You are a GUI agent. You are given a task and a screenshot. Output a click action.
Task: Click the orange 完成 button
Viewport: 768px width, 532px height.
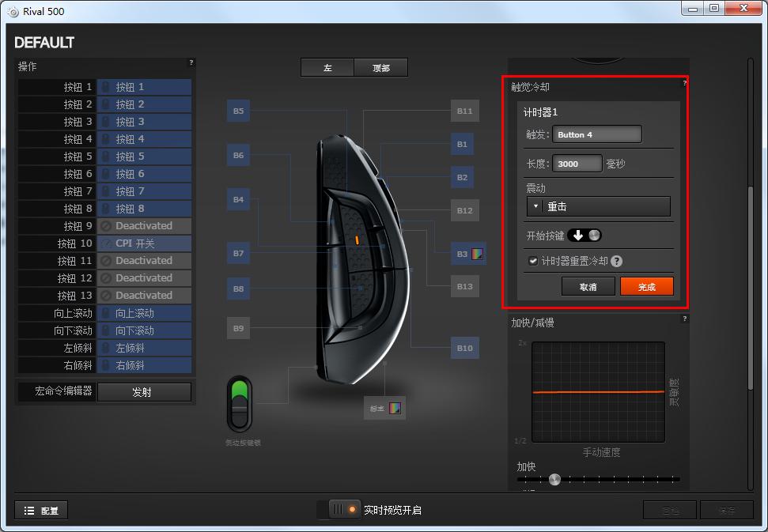646,286
